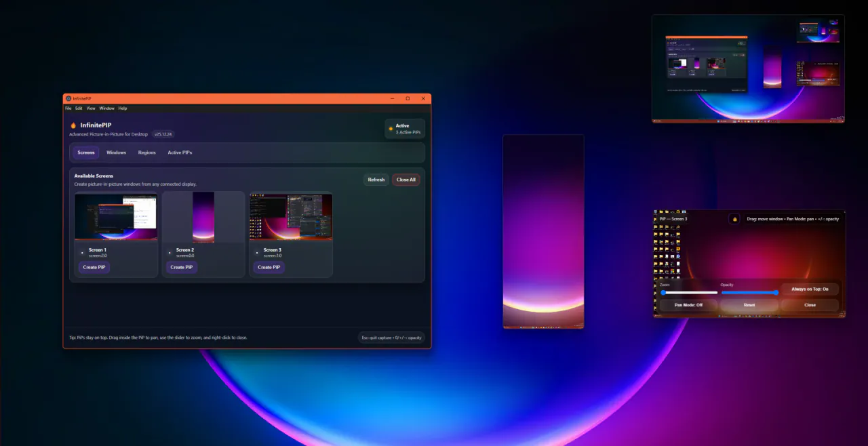Toggle Always on Top in Screen 3 PiP
Screen dimensions: 868x446
810,289
